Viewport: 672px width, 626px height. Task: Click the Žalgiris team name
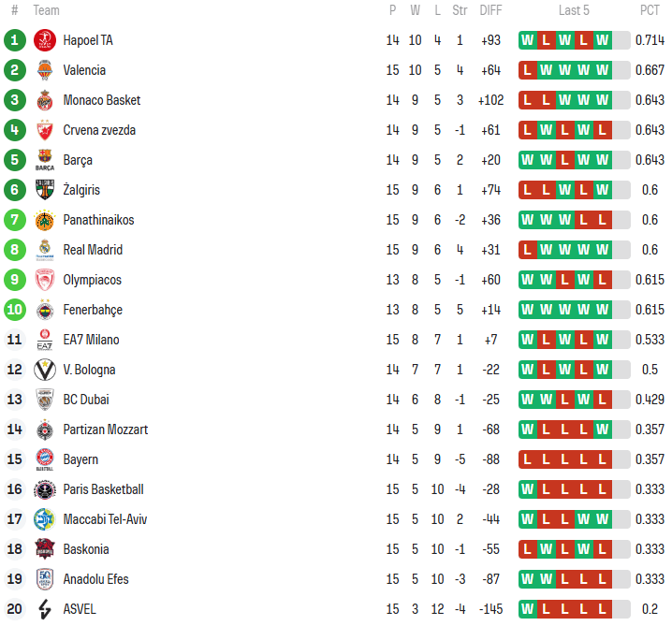(83, 190)
